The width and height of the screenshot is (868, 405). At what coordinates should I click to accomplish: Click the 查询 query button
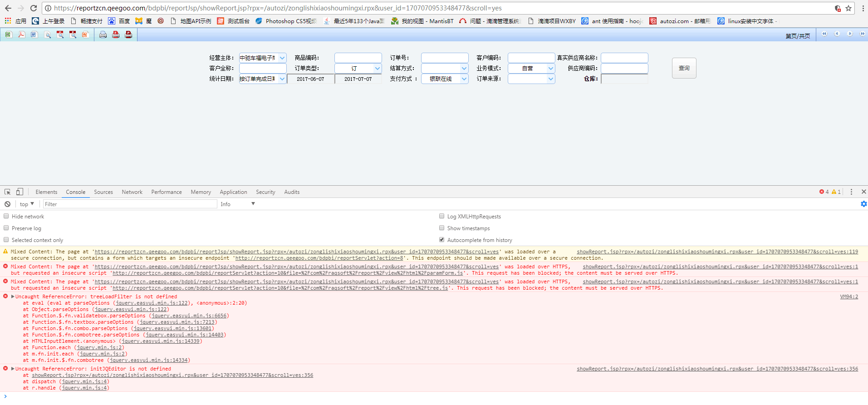point(684,68)
